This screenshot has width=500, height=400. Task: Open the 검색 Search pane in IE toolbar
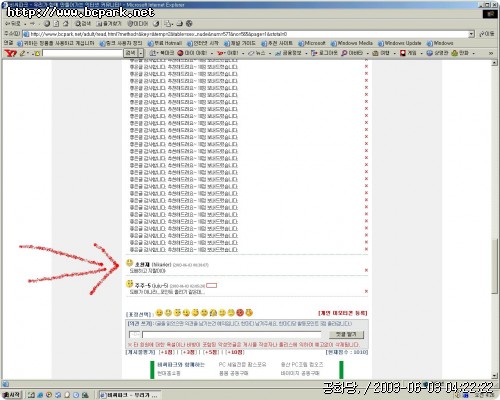83,24
